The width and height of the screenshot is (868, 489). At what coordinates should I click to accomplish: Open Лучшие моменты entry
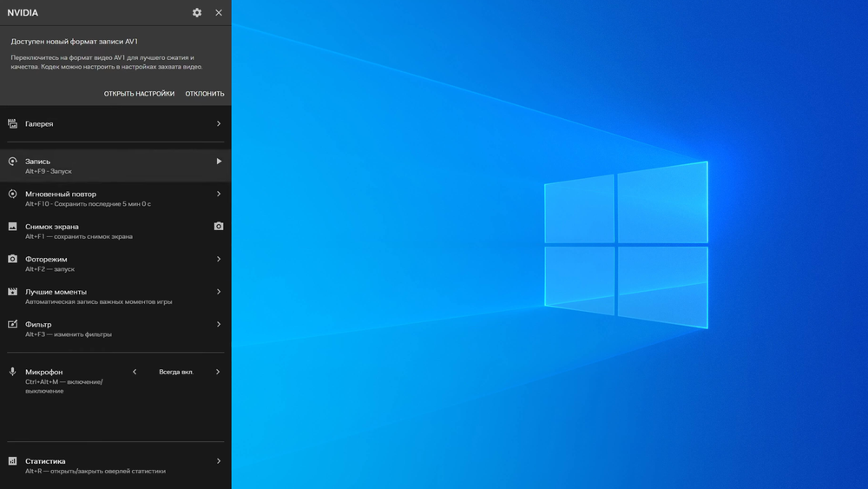click(115, 296)
